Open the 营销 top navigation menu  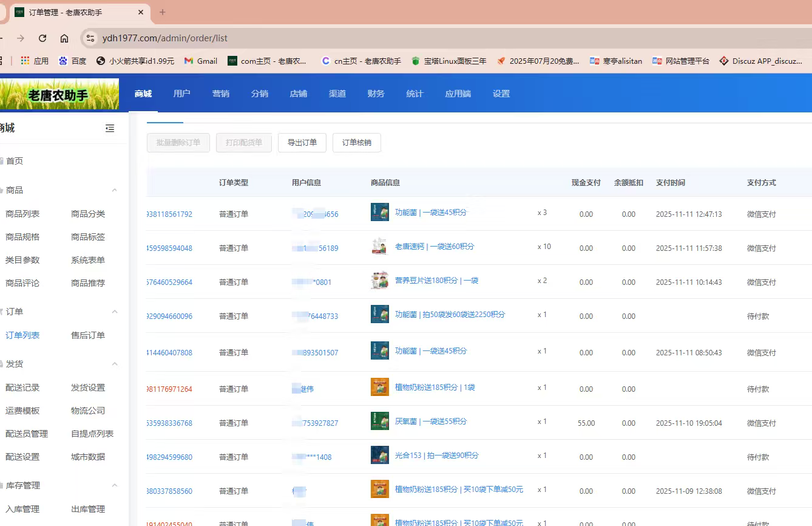coord(220,94)
